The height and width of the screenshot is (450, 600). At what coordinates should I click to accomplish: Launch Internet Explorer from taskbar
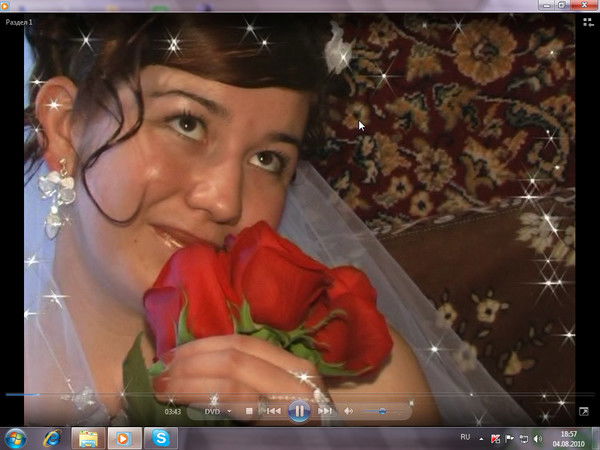point(52,438)
